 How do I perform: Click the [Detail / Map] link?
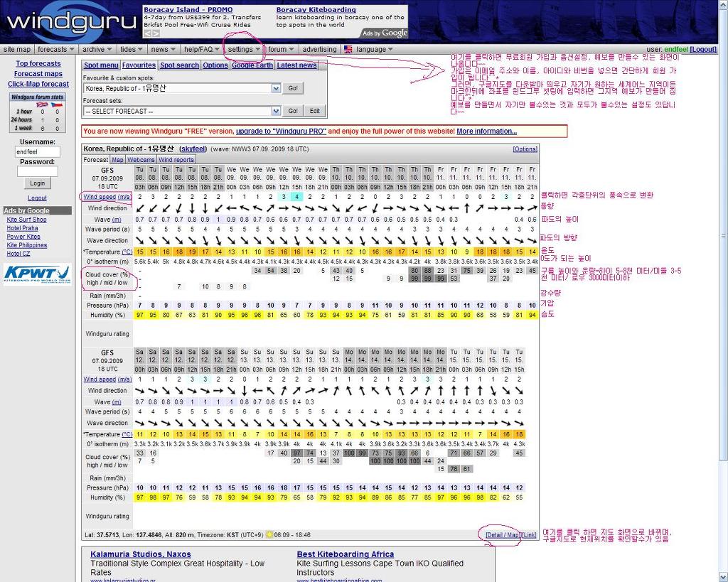coord(503,535)
